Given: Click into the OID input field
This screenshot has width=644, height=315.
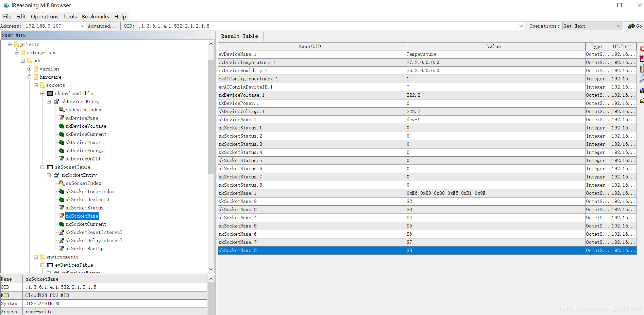Looking at the screenshot, I should tap(328, 26).
